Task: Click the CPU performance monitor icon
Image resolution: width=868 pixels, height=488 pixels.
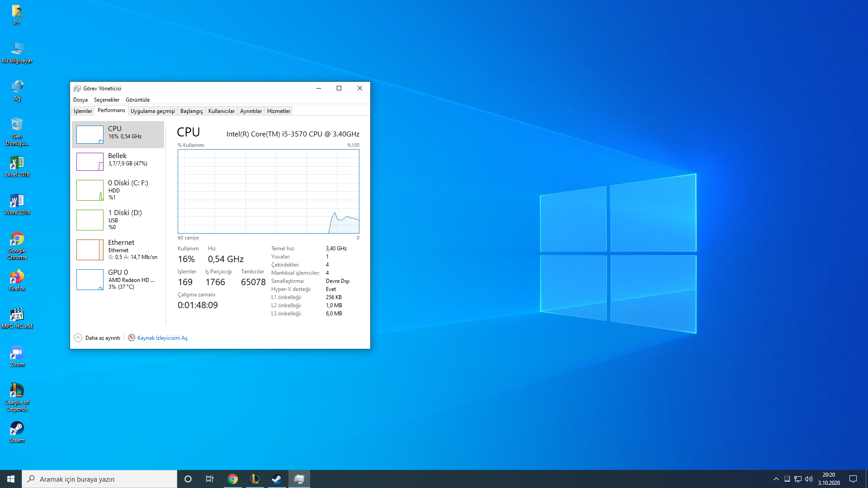Action: (x=90, y=133)
